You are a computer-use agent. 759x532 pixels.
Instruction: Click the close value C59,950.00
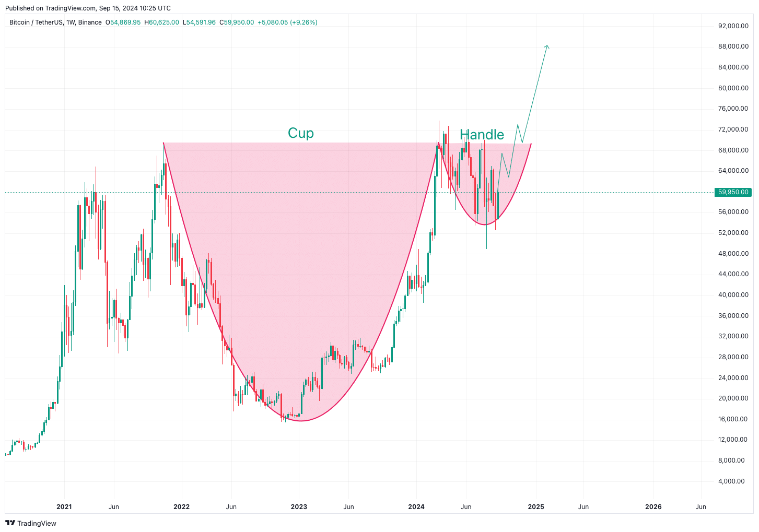coord(237,22)
